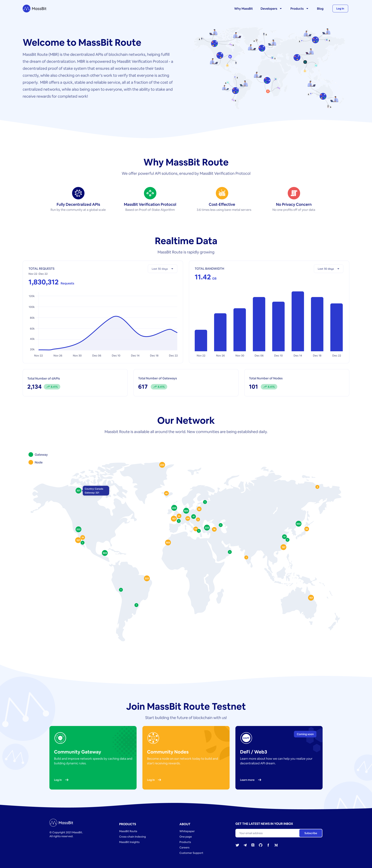Viewport: 372px width, 868px height.
Task: Open Customer Support footer link
Action: coord(191,853)
